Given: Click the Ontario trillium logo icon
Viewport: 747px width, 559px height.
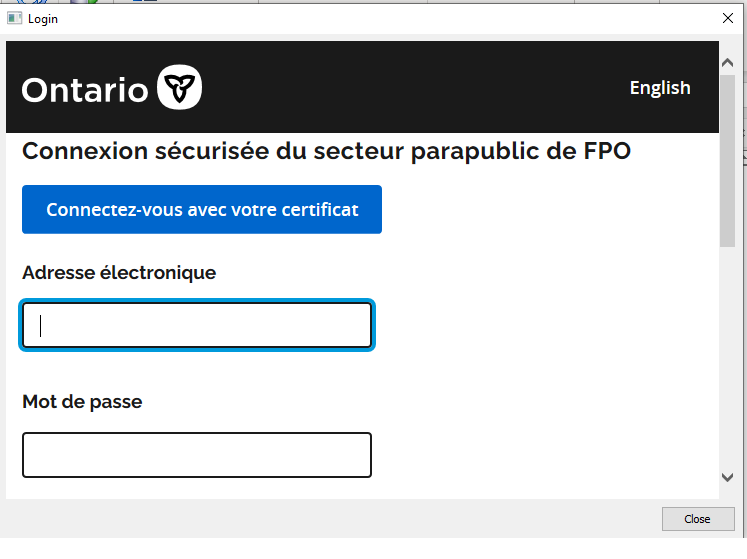Looking at the screenshot, I should tap(180, 87).
